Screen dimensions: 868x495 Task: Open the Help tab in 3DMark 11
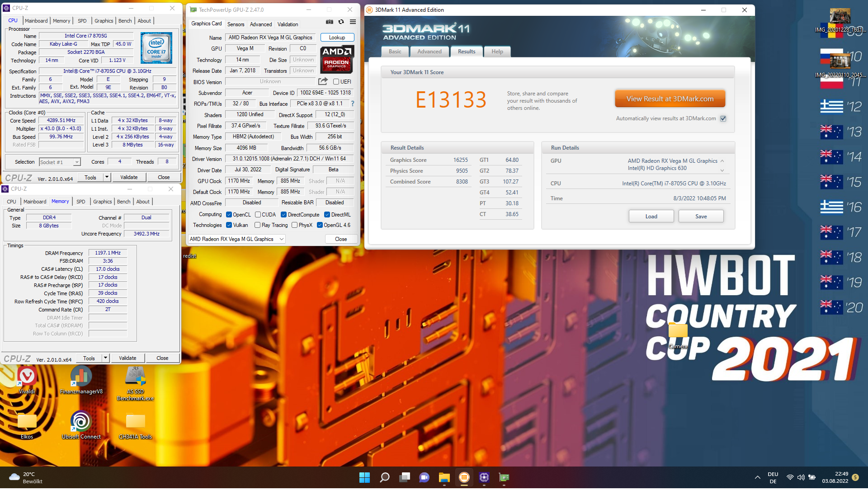(x=497, y=52)
